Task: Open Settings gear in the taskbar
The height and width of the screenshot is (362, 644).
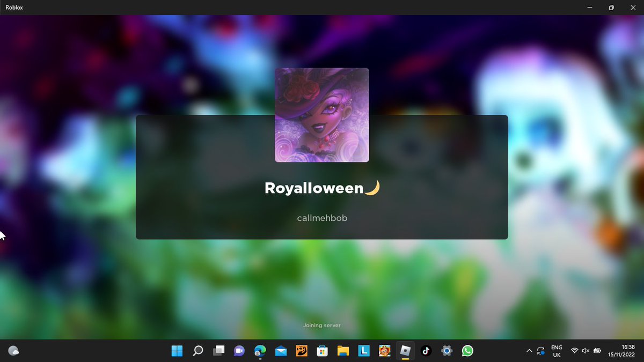Action: pos(447,351)
